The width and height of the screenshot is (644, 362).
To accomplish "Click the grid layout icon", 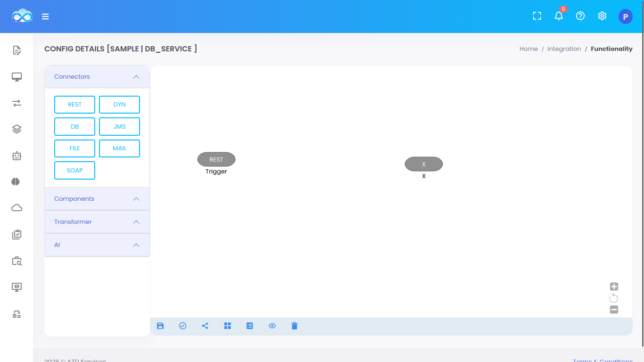I will (x=228, y=326).
